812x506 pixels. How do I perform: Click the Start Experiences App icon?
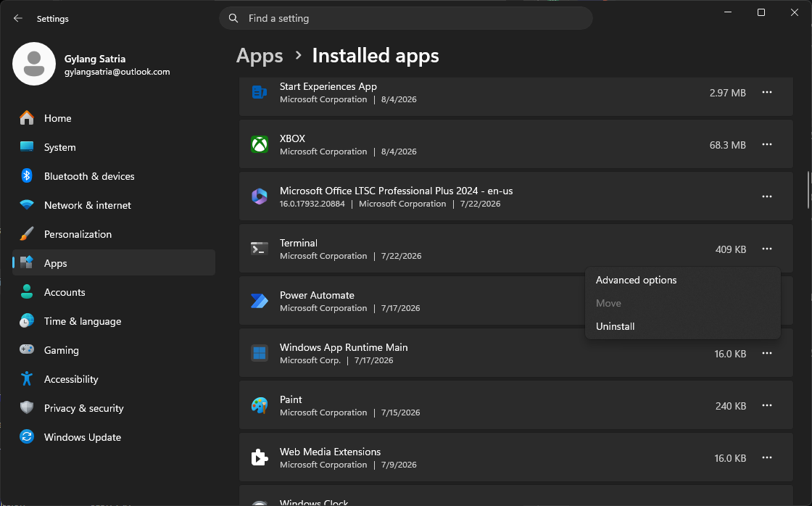[x=260, y=92]
